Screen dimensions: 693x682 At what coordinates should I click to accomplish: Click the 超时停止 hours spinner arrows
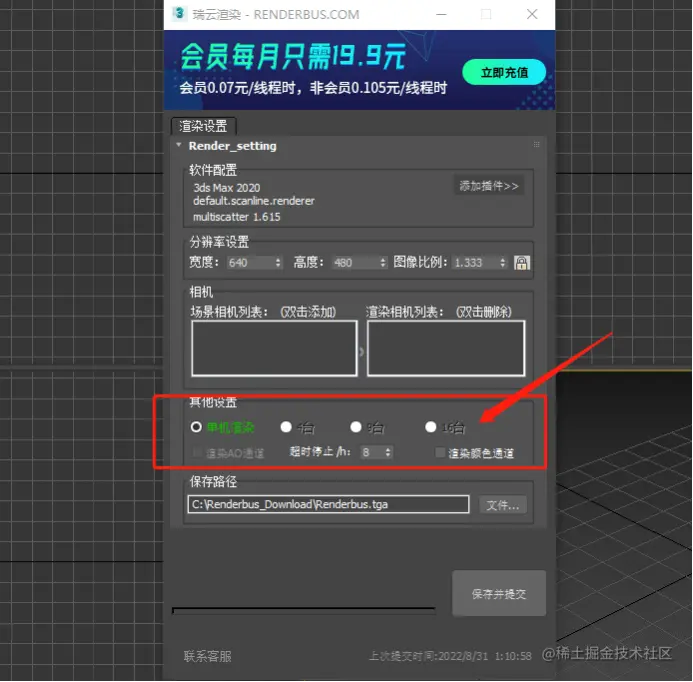click(x=388, y=452)
